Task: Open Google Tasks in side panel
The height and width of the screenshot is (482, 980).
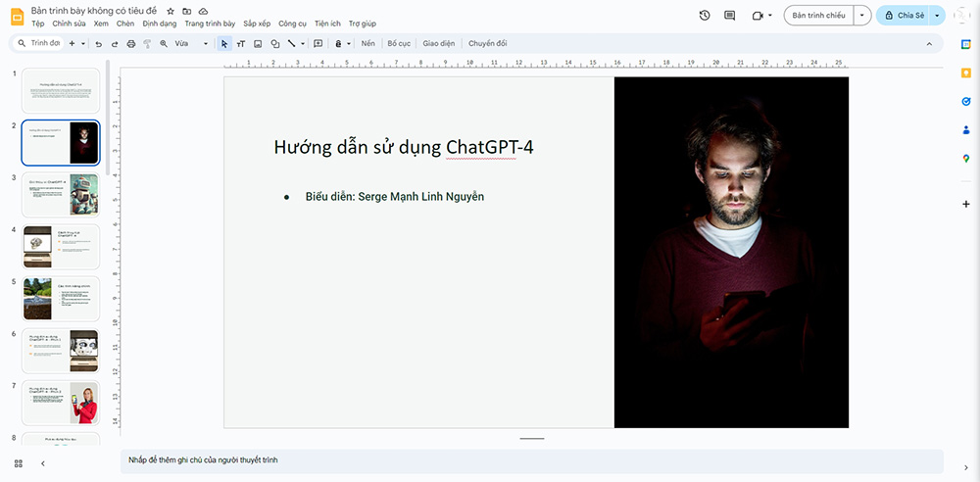Action: (x=966, y=101)
